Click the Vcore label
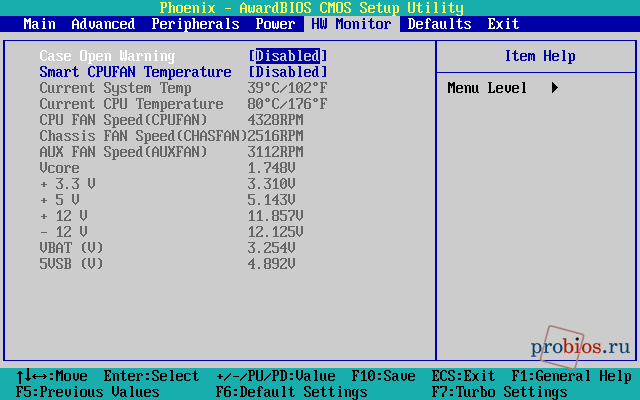The width and height of the screenshot is (640, 400). pos(60,168)
